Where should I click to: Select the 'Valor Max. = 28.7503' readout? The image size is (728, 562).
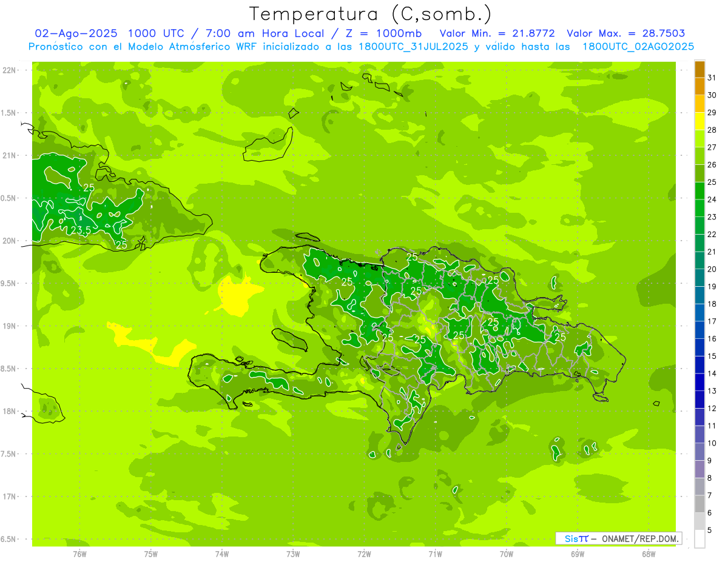pos(625,34)
